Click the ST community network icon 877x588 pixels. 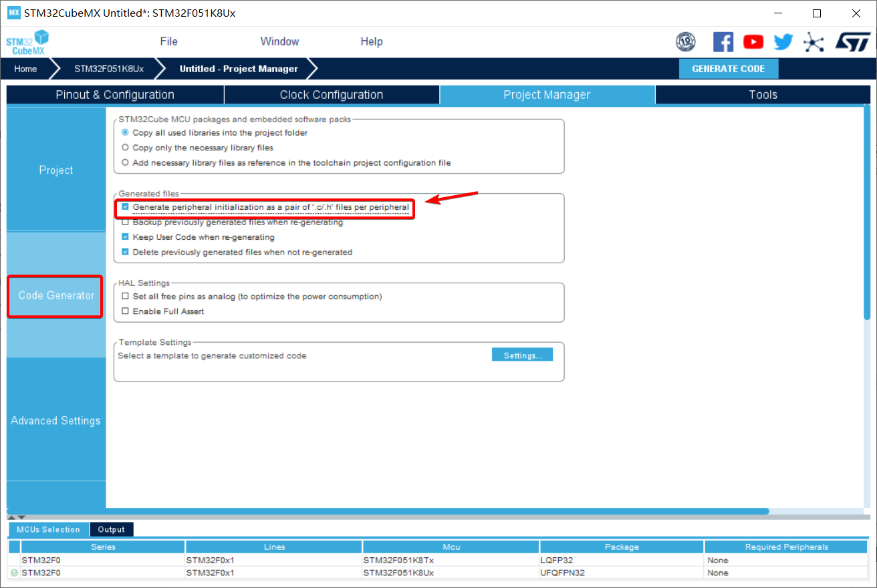813,42
